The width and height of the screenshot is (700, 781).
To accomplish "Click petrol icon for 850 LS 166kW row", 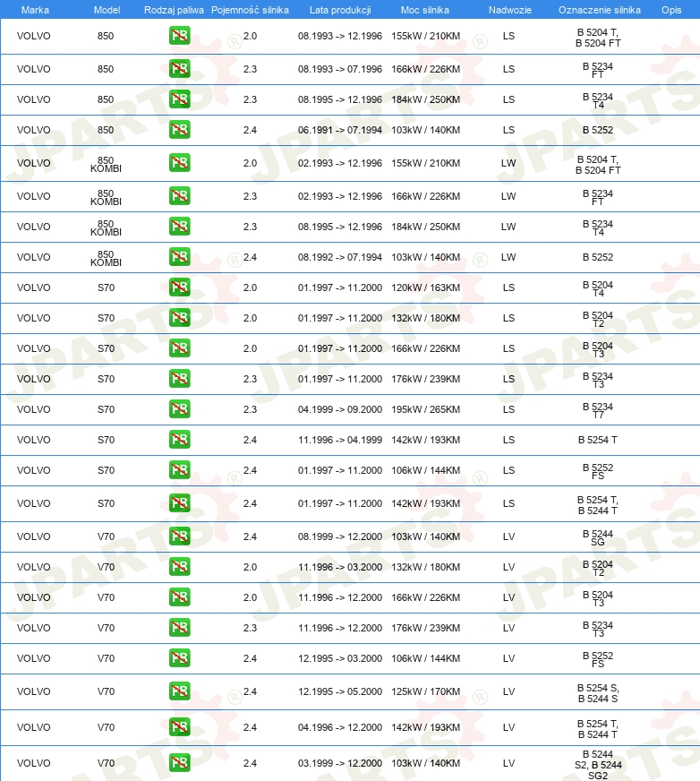I will [179, 69].
